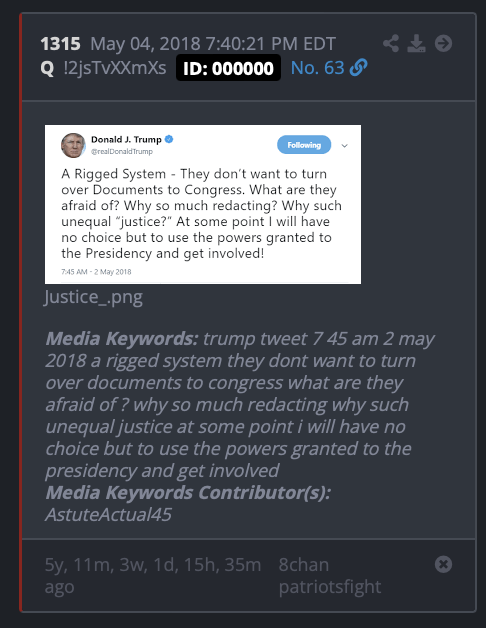Open the No. 63 post link
The image size is (486, 628).
point(317,68)
